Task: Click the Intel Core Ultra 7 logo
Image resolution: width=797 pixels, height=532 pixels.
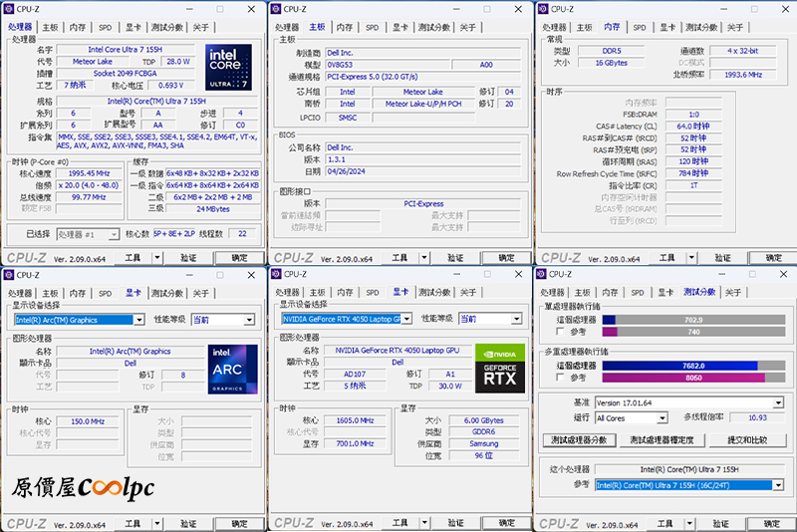Action: [228, 67]
